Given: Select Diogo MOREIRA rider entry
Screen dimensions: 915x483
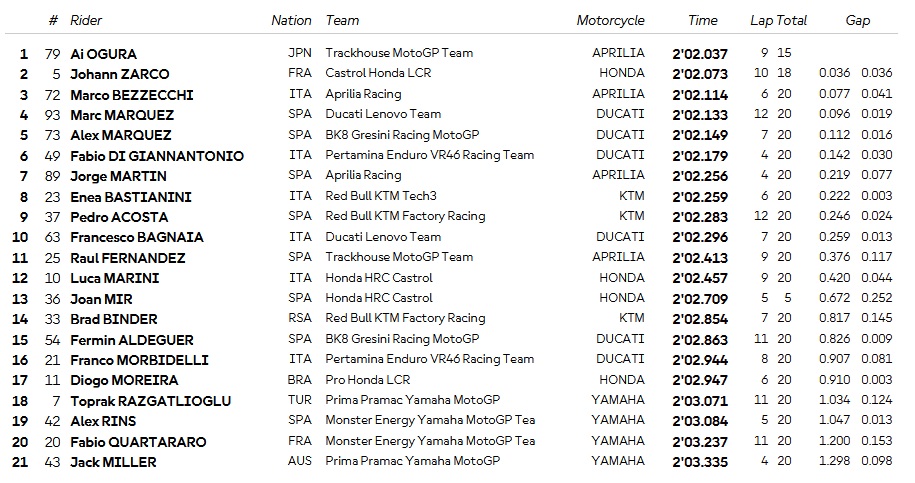Looking at the screenshot, I should (124, 380).
